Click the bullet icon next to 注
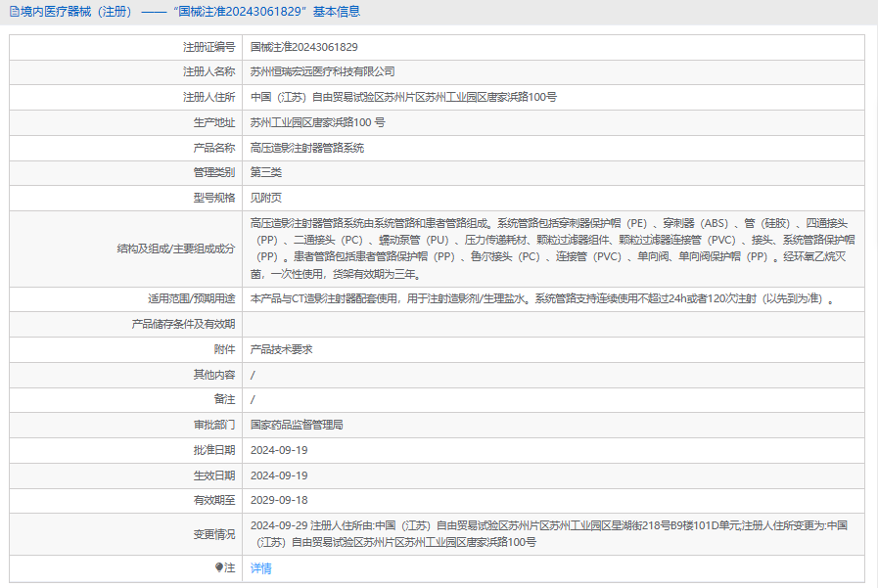The width and height of the screenshot is (878, 588). pyautogui.click(x=219, y=567)
